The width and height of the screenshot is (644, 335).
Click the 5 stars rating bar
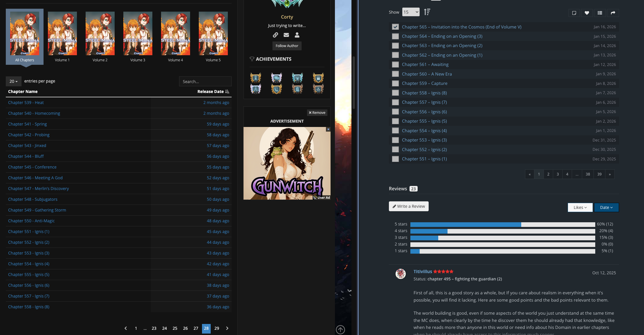pyautogui.click(x=502, y=224)
